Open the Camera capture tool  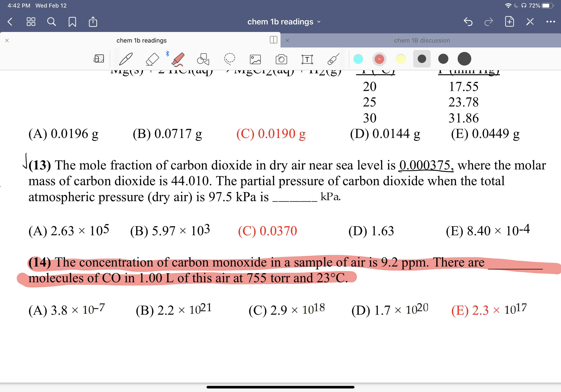coord(281,59)
